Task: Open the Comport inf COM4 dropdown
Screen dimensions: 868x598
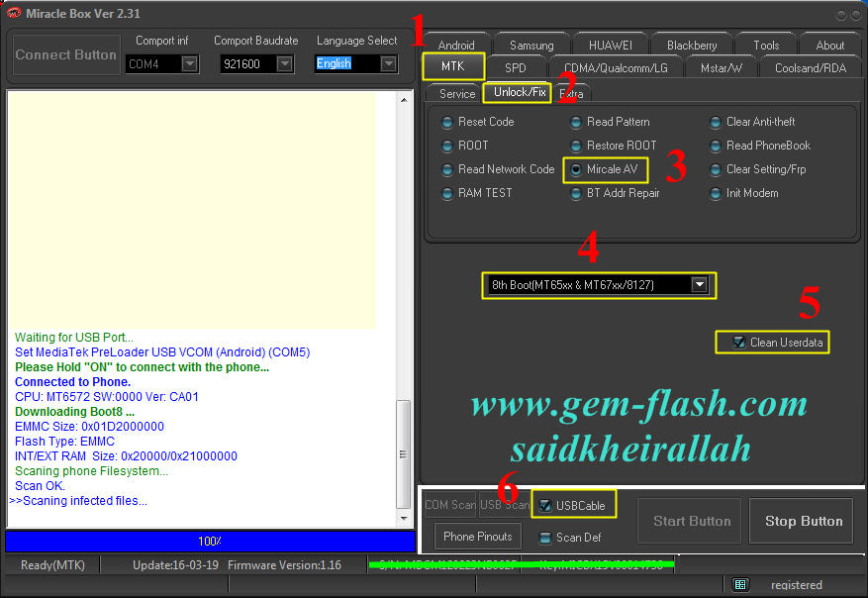Action: click(x=190, y=64)
